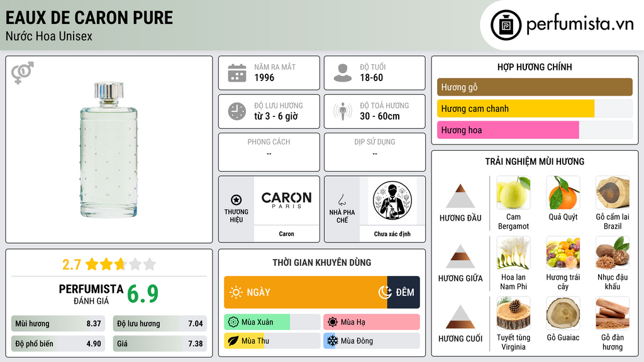Open the Tuyết tùng Virginia note image
Image resolution: width=644 pixels, height=362 pixels.
pos(513,314)
